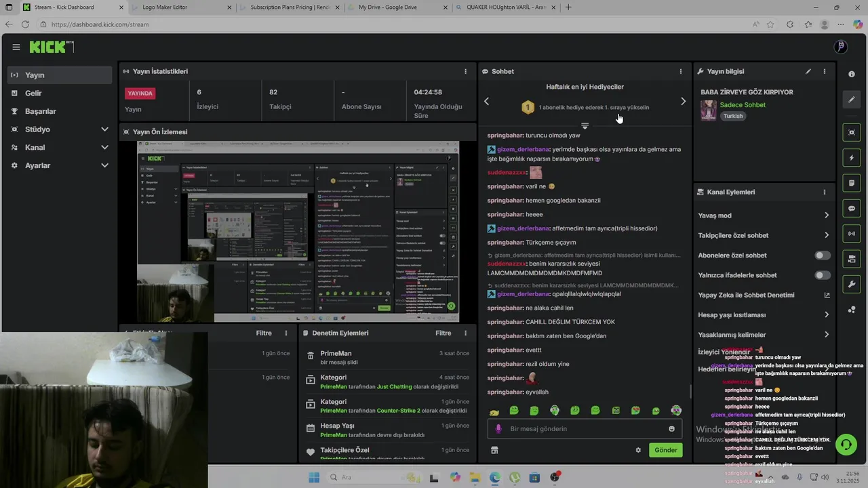Viewport: 868px width, 488px height.
Task: Open Yasaklanmış kelimeler chevron
Action: 827,335
